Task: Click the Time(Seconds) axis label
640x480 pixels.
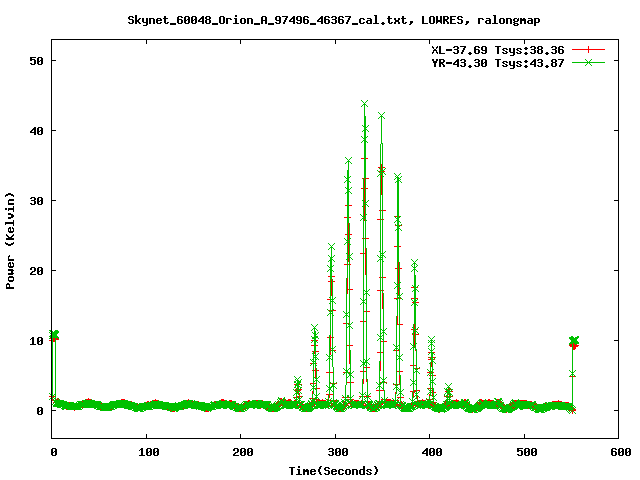Action: point(334,471)
